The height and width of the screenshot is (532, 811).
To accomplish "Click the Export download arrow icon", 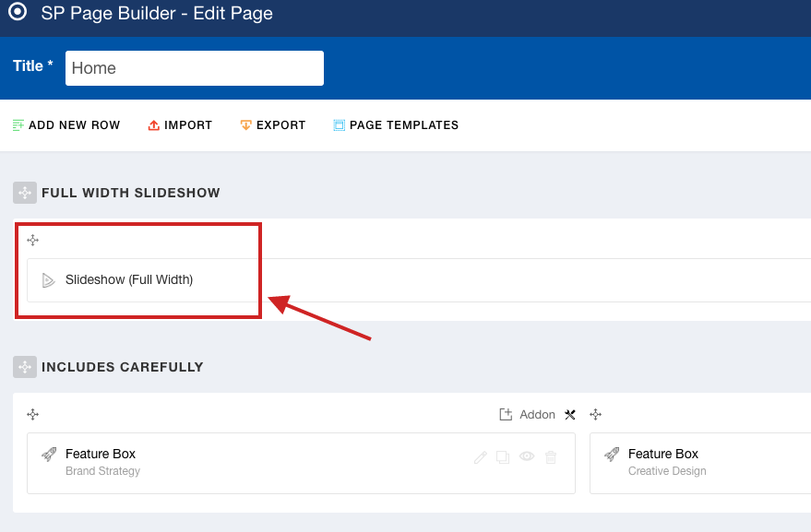I will pyautogui.click(x=245, y=125).
